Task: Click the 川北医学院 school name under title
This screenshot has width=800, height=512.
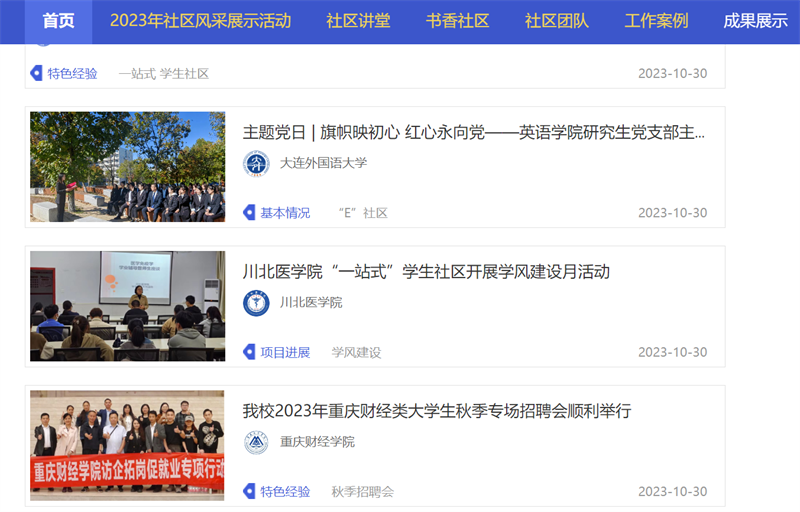Action: 311,303
